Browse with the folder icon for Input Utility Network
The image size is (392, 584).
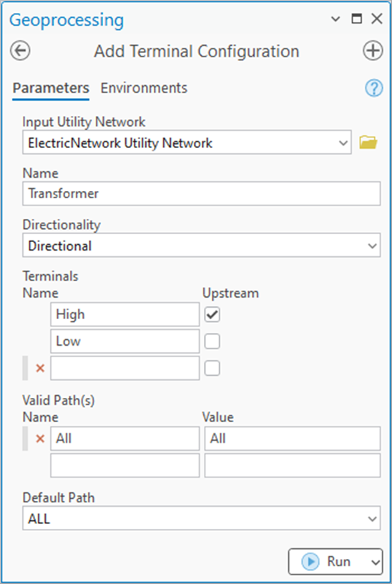click(x=368, y=142)
